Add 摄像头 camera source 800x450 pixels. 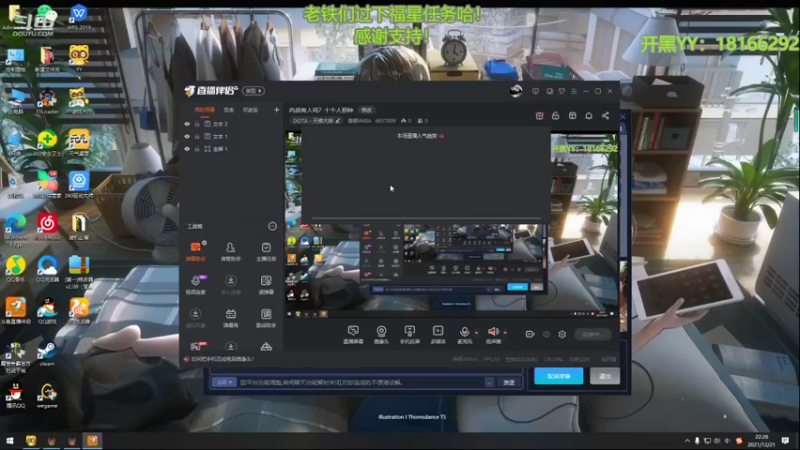(381, 335)
